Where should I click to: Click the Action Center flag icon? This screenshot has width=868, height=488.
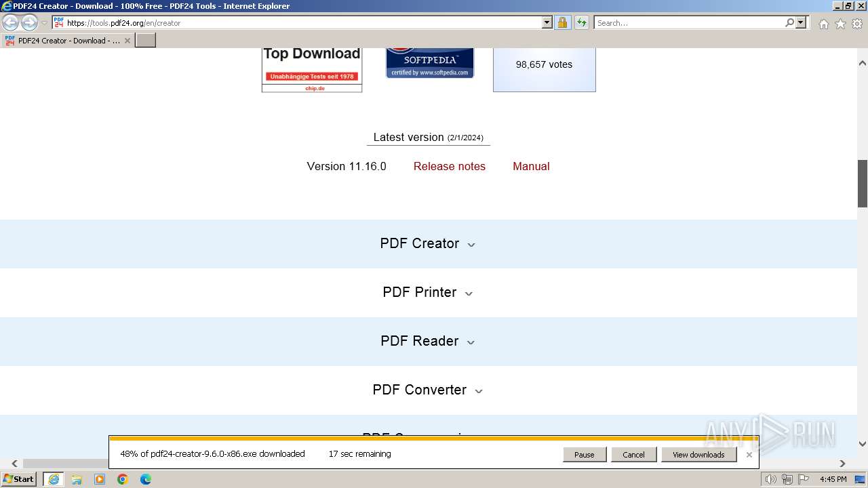point(803,479)
